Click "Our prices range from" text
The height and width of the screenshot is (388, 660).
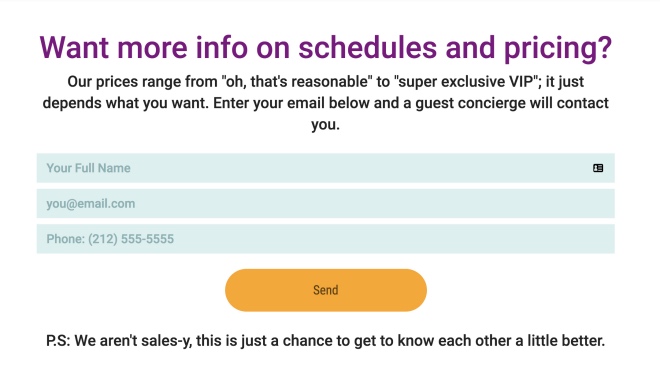142,82
